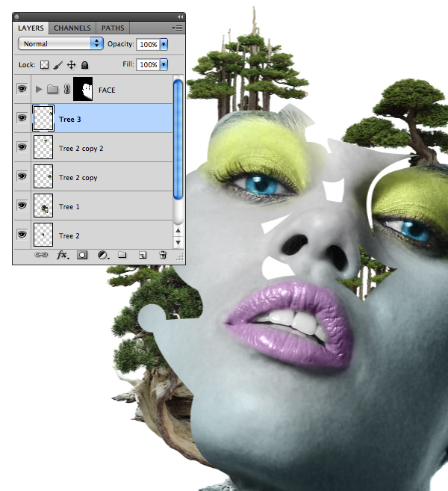Collapse the panel with double-arrow icon
The width and height of the screenshot is (448, 491).
(x=180, y=16)
